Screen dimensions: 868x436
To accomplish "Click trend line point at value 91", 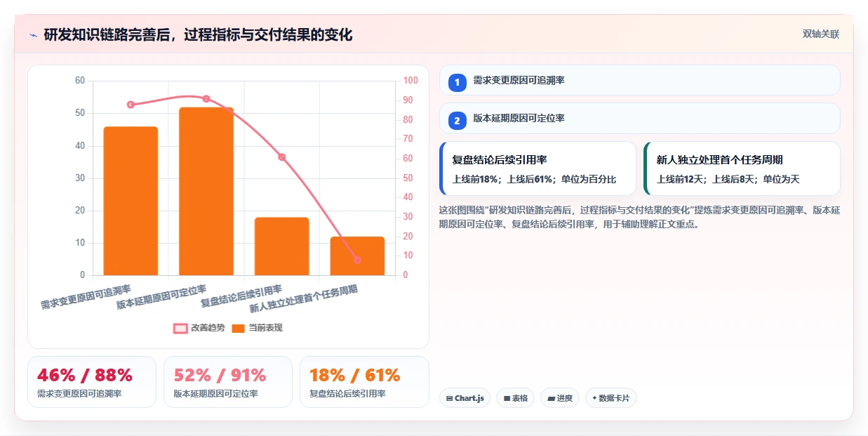I will pos(206,99).
